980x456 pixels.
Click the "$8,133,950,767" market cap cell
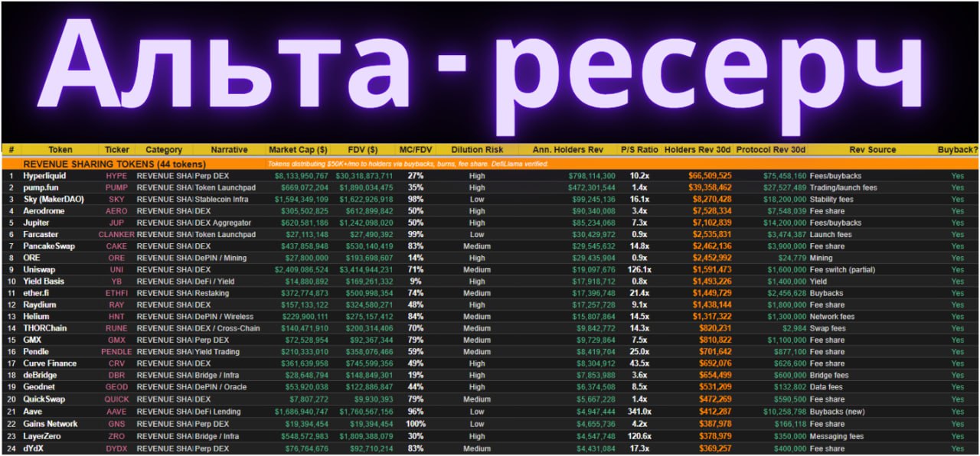point(302,176)
